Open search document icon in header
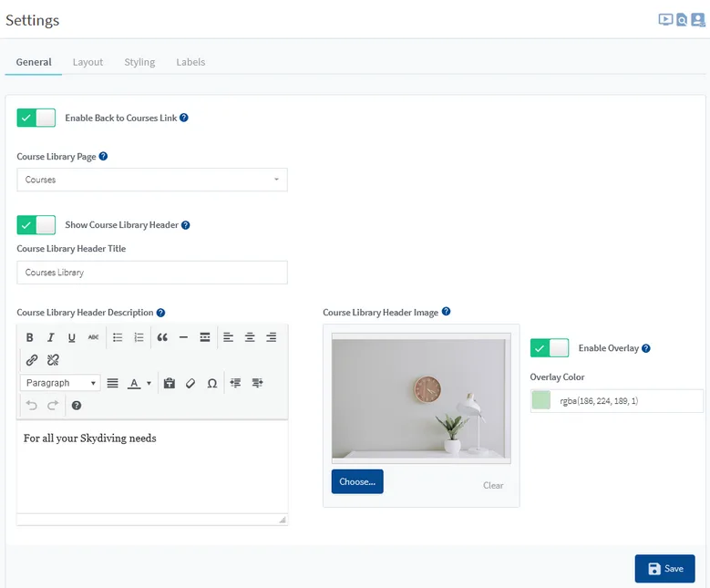This screenshot has width=710, height=588. coord(682,19)
